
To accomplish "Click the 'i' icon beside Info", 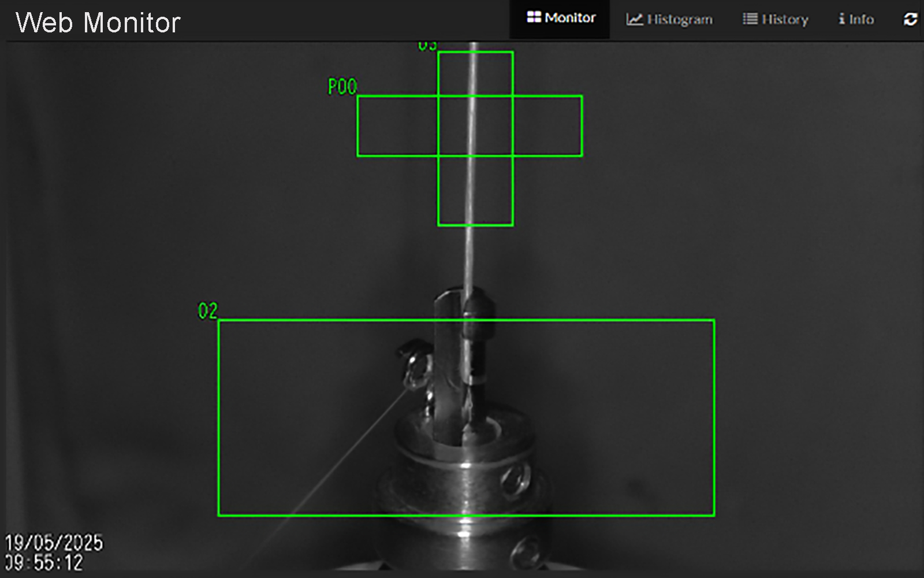I will 842,19.
